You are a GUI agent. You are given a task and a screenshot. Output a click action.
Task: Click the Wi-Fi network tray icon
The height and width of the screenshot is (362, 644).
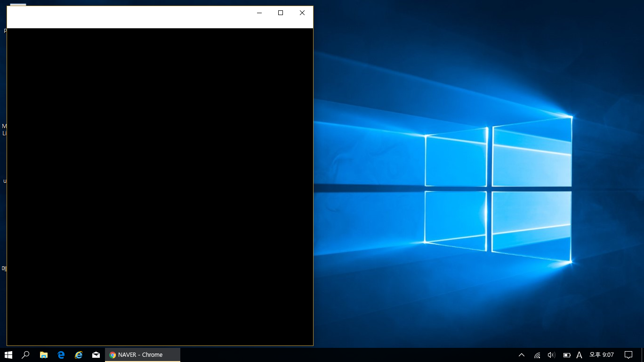(x=537, y=355)
